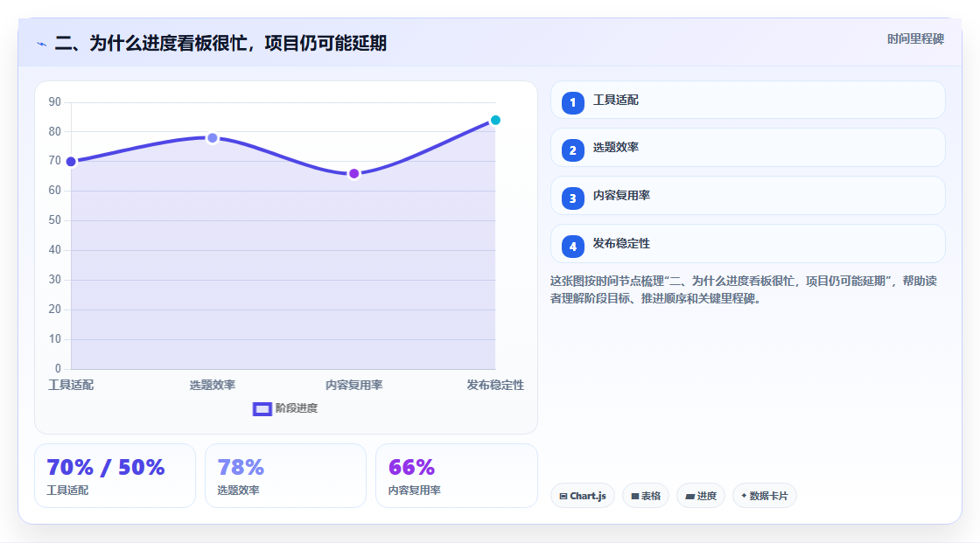The width and height of the screenshot is (980, 543).
Task: Click the 工具适配 data point on the chart
Action: point(71,162)
